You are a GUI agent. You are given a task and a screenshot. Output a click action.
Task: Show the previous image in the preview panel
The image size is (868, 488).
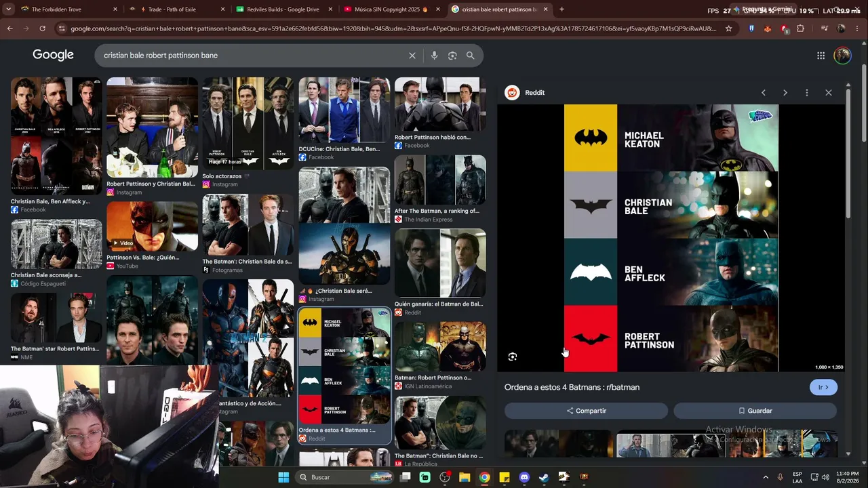763,93
